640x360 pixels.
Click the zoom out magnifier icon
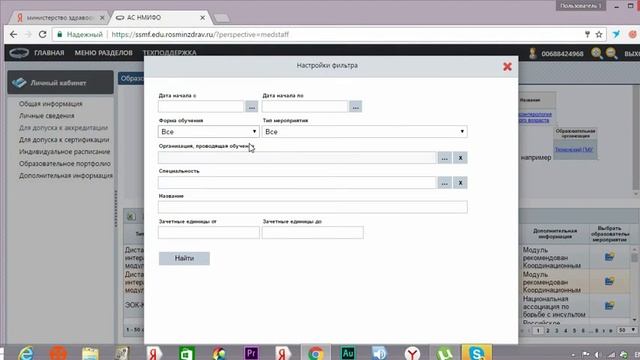[611, 53]
